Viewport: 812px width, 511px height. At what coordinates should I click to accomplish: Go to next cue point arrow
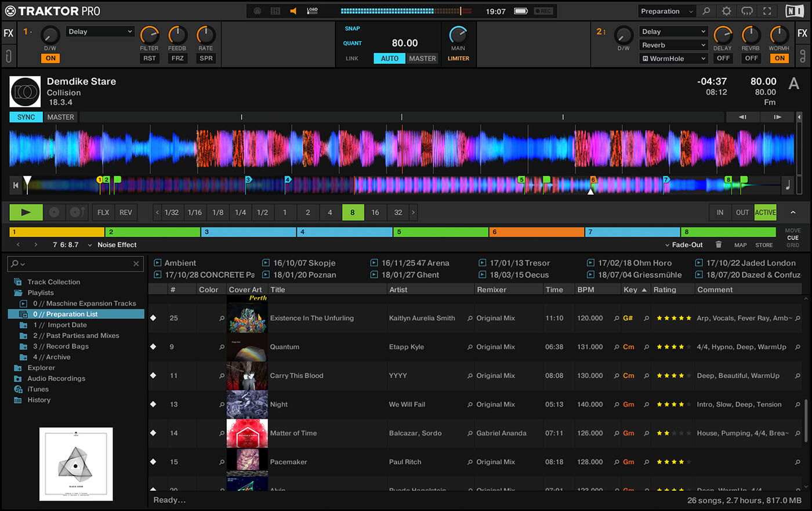pos(36,245)
